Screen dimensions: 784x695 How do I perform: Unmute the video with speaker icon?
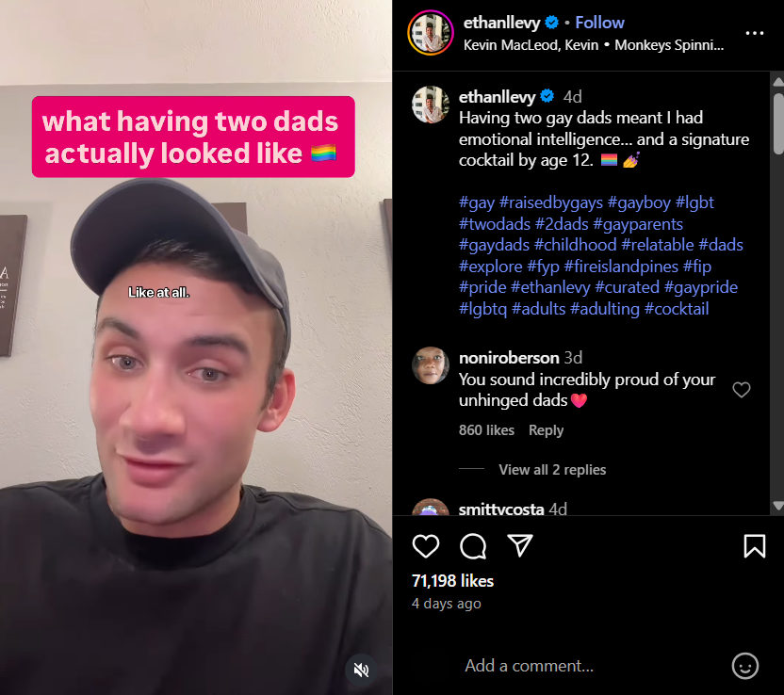[361, 670]
